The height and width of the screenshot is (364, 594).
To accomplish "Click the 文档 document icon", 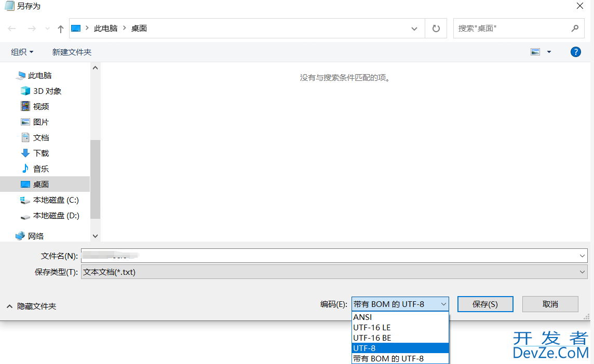I will click(x=25, y=137).
